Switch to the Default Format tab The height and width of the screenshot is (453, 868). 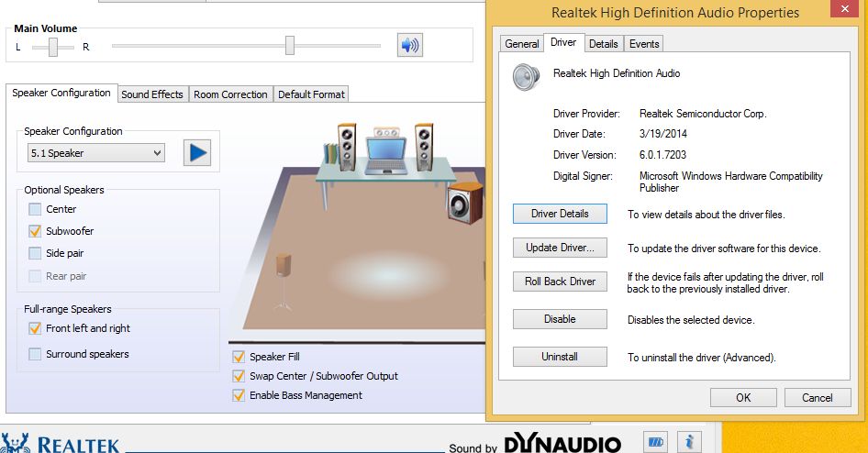click(x=311, y=94)
